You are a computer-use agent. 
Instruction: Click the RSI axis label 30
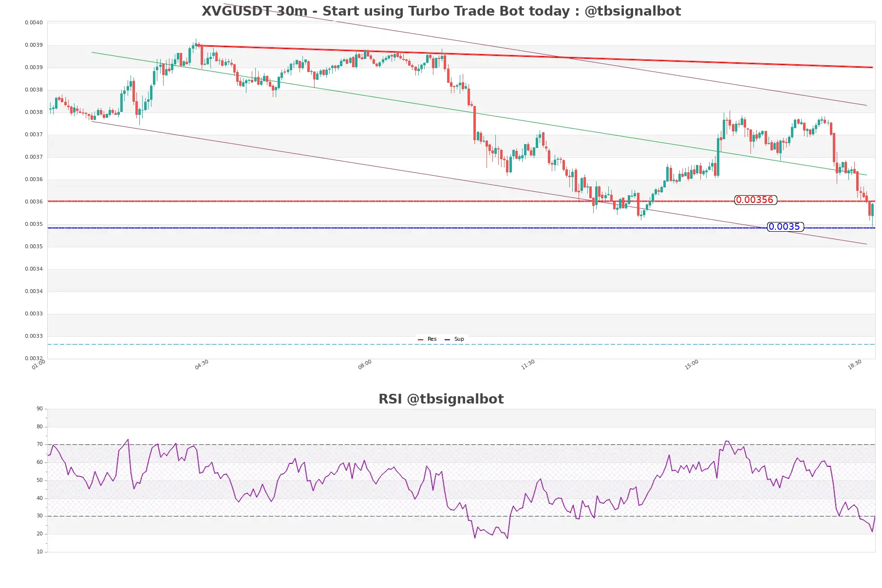tap(39, 516)
